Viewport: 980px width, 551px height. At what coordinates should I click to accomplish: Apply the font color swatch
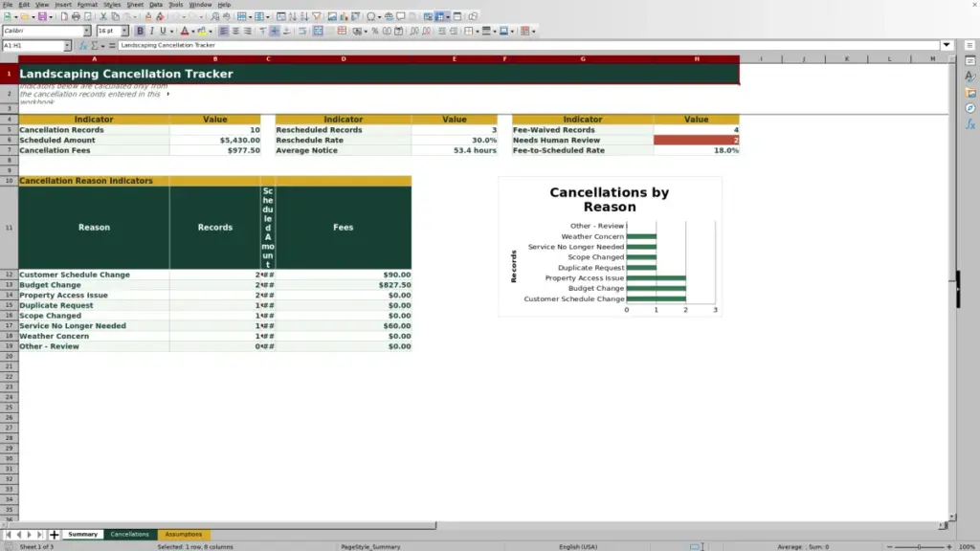(x=185, y=32)
